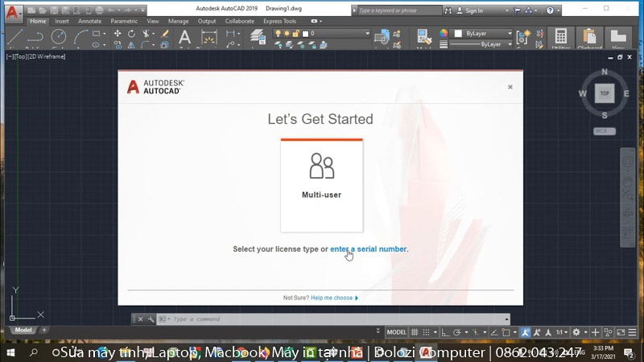644x362 pixels.
Task: Click the MODEL button in status bar
Action: (x=396, y=332)
